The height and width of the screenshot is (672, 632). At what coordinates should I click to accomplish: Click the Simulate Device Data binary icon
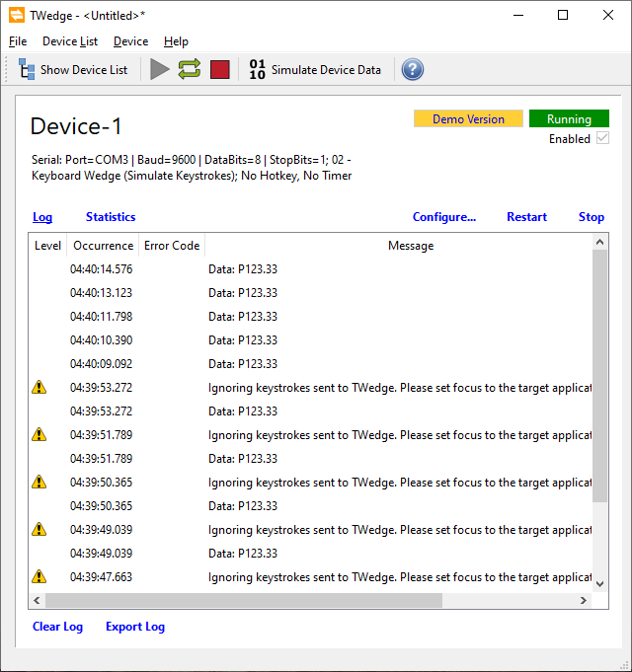pos(258,69)
